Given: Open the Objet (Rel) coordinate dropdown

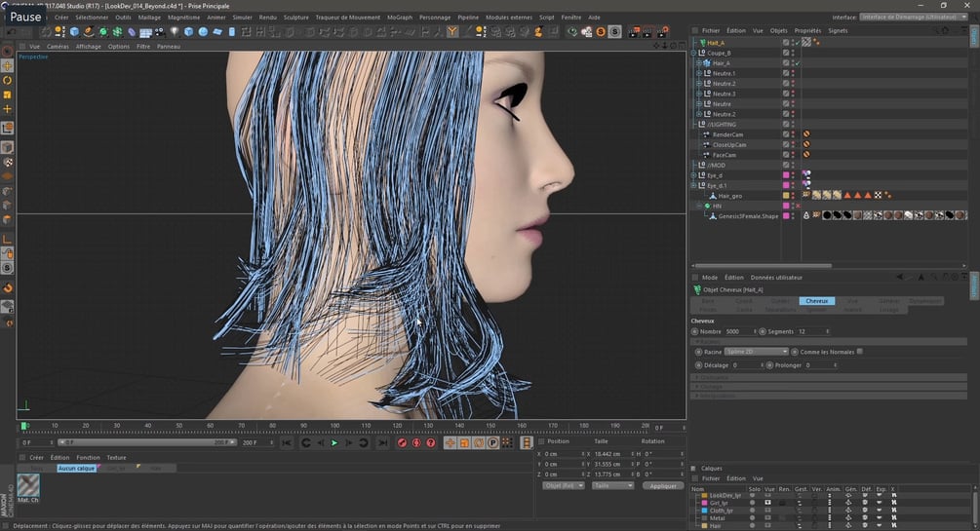Looking at the screenshot, I should (565, 485).
